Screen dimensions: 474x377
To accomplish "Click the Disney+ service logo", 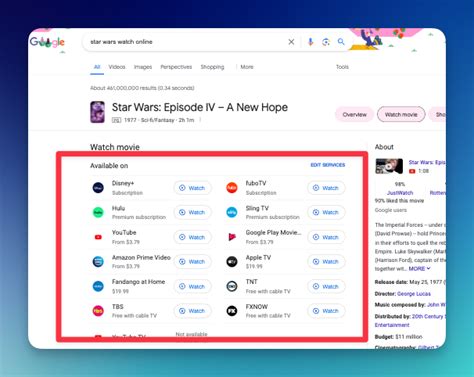I will tap(98, 188).
